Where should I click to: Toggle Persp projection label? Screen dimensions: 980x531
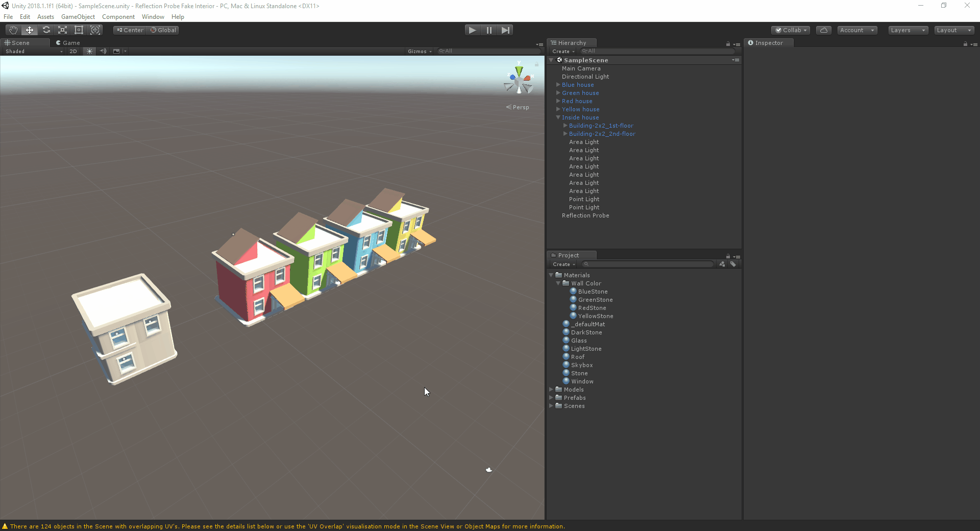click(x=518, y=107)
